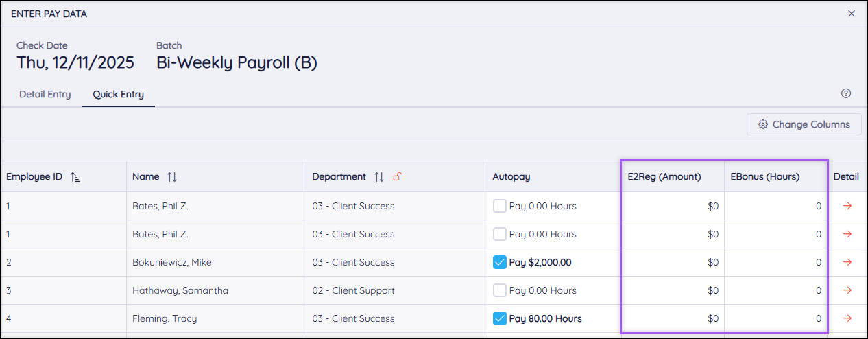
Task: Click E2Reg amount field for Fleming
Action: point(672,318)
